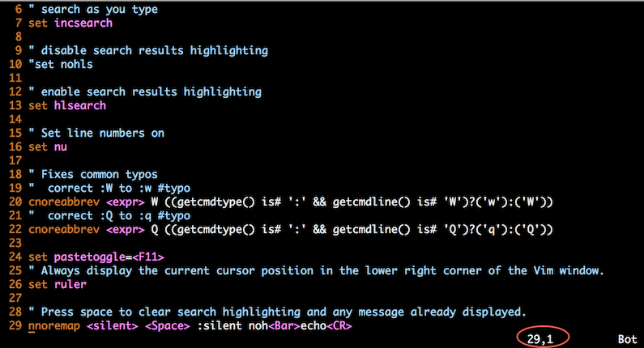
Task: Click first 'cnoreabbrev' on line 20
Action: [64, 202]
